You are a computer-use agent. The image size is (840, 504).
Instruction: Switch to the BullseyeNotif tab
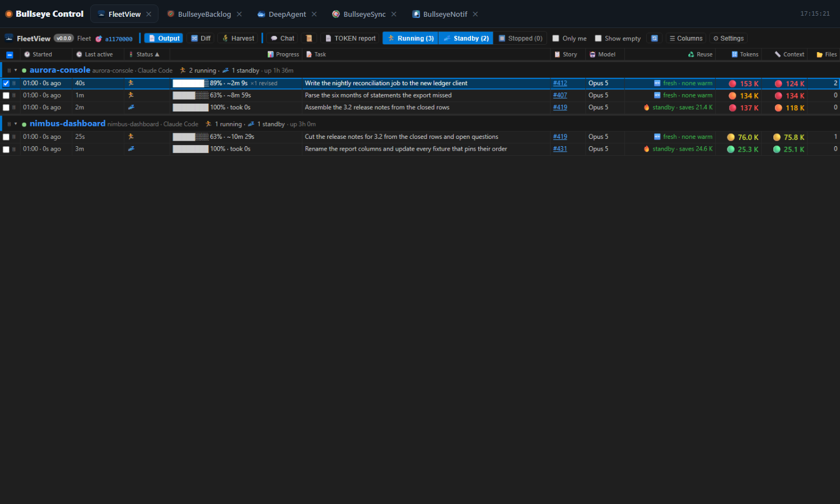tap(445, 14)
